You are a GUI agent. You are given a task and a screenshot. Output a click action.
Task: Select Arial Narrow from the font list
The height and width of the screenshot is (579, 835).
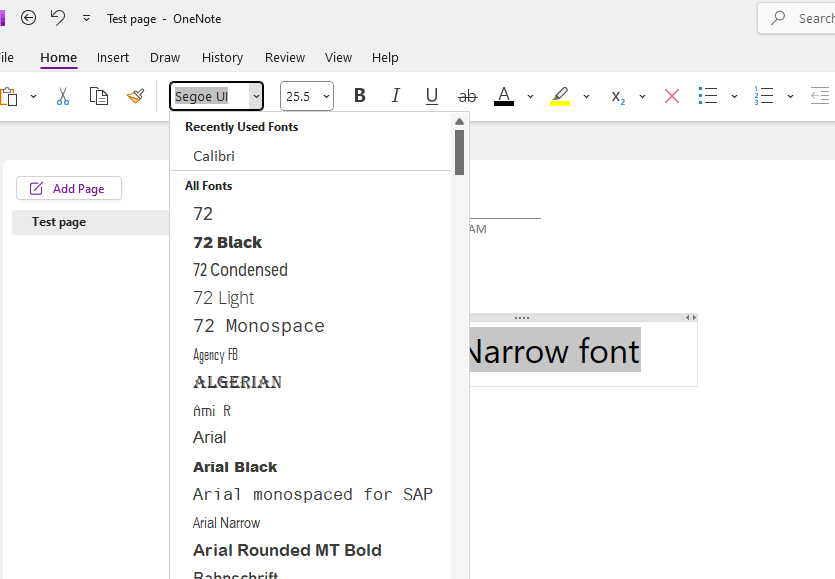pos(226,522)
